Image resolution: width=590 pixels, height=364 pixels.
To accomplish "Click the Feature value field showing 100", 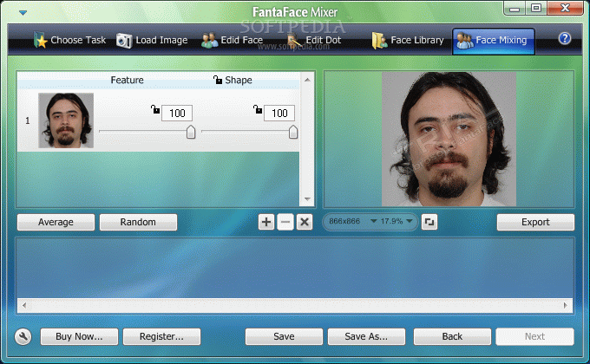I will 177,114.
